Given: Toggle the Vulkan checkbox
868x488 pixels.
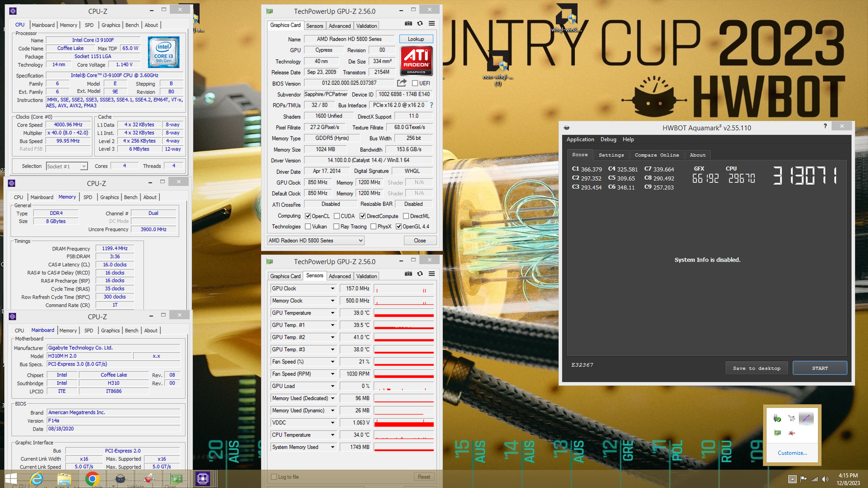Looking at the screenshot, I should click(x=308, y=226).
